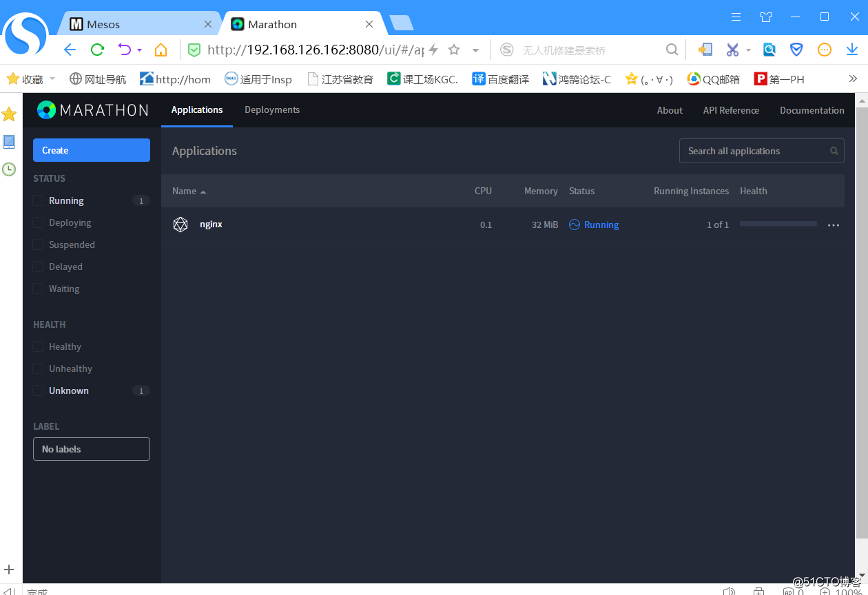The height and width of the screenshot is (595, 868).
Task: Click the Sogou browser logo
Action: (25, 34)
